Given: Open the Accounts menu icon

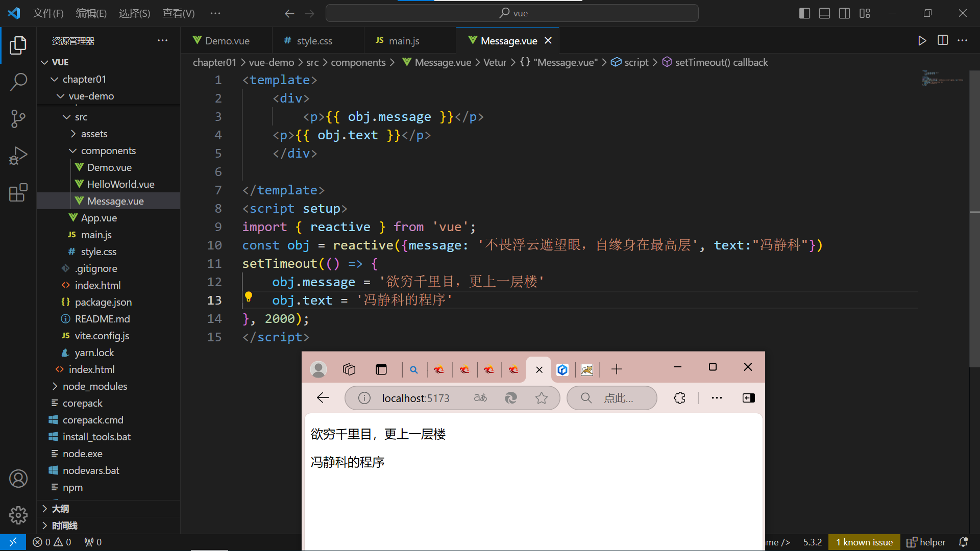Looking at the screenshot, I should coord(18,479).
